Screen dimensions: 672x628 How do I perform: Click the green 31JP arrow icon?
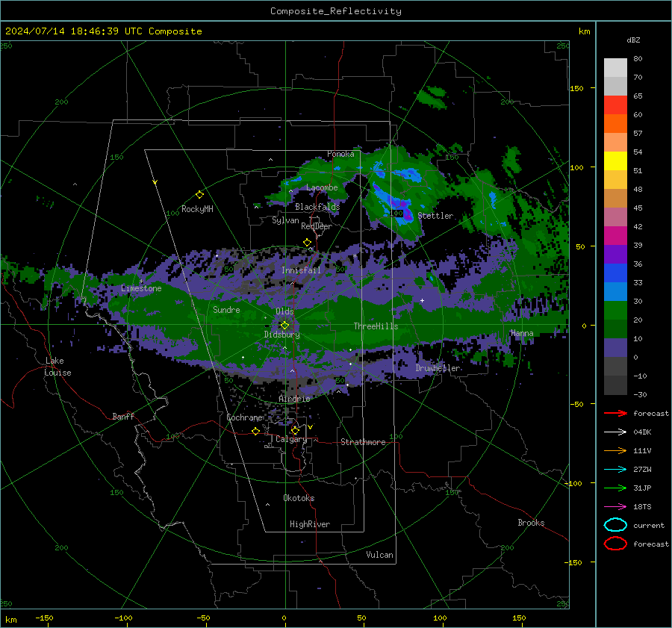[x=615, y=488]
